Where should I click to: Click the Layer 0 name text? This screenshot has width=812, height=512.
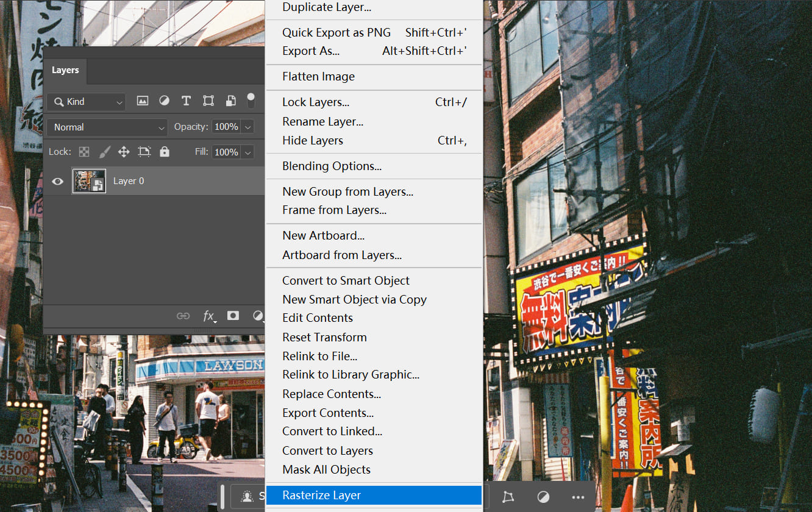point(129,181)
